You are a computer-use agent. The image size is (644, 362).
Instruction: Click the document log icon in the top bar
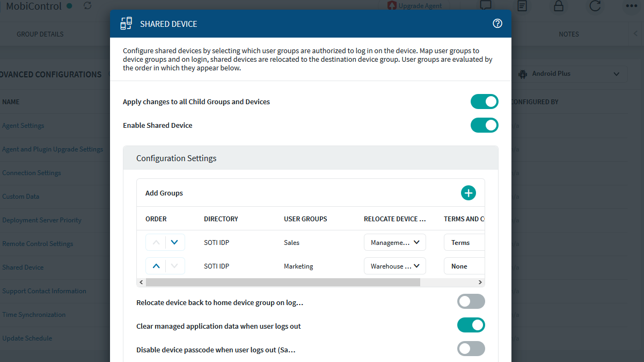tap(522, 6)
